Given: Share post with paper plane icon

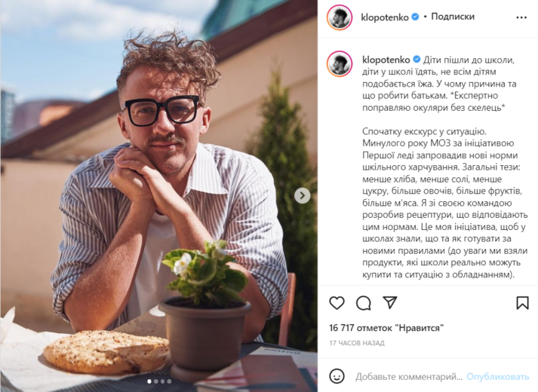Looking at the screenshot, I should 390,302.
